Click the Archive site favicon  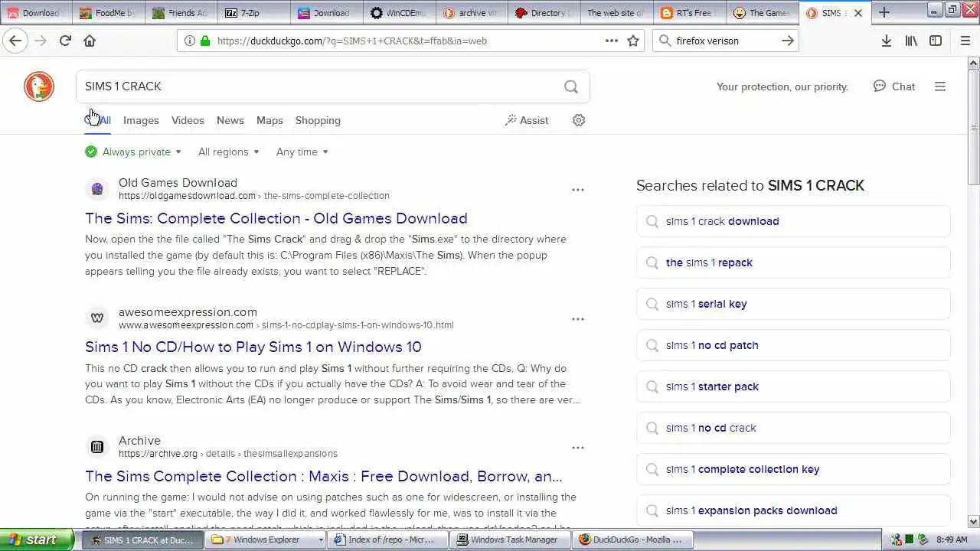tap(97, 446)
